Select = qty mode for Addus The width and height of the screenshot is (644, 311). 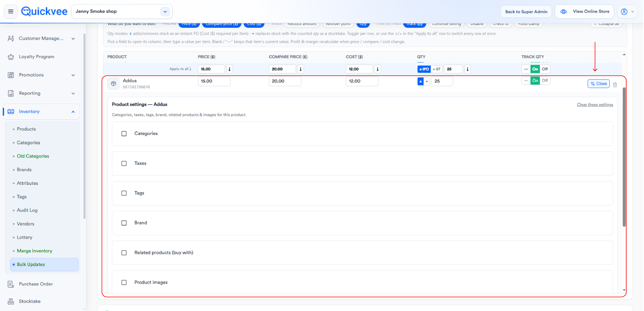point(427,81)
